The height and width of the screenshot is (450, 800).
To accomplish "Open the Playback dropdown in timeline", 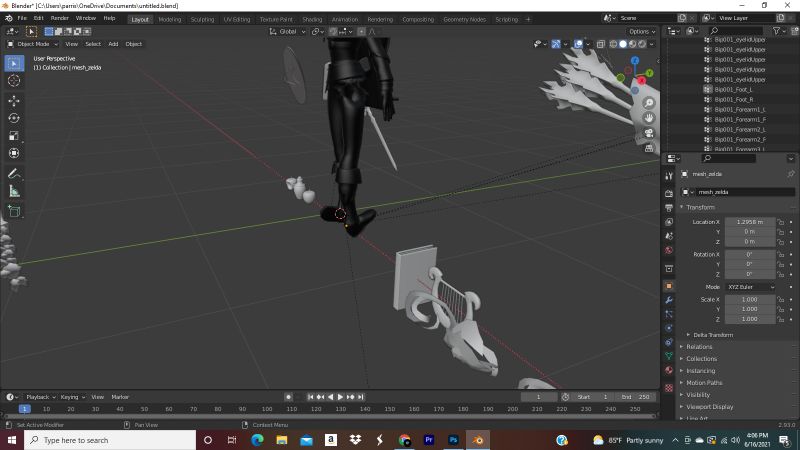I will tap(41, 397).
